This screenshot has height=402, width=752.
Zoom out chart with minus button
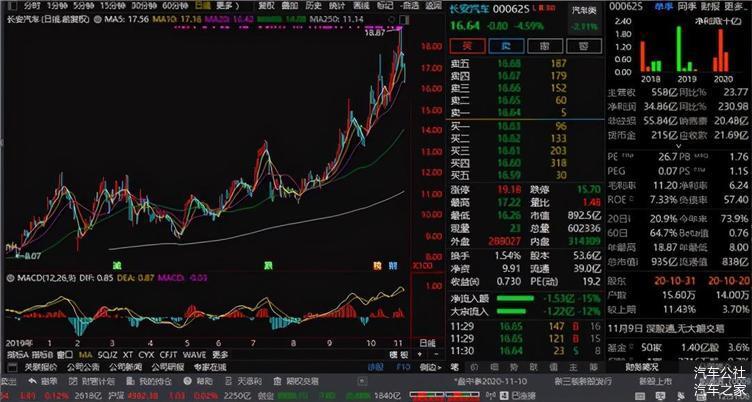pyautogui.click(x=435, y=355)
